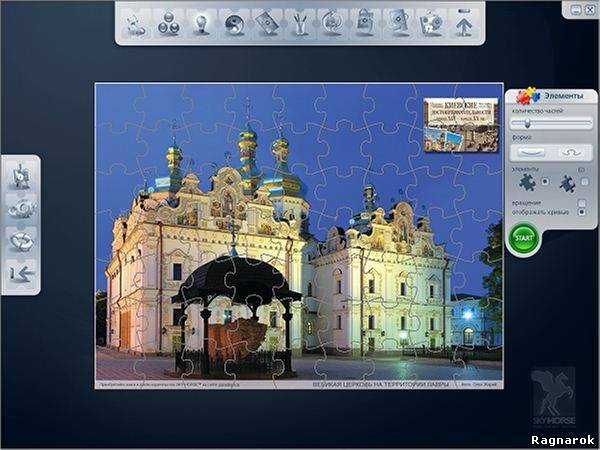Viewport: 600px width, 450px height.
Task: Choose the straight edge shape button
Action: [532, 152]
